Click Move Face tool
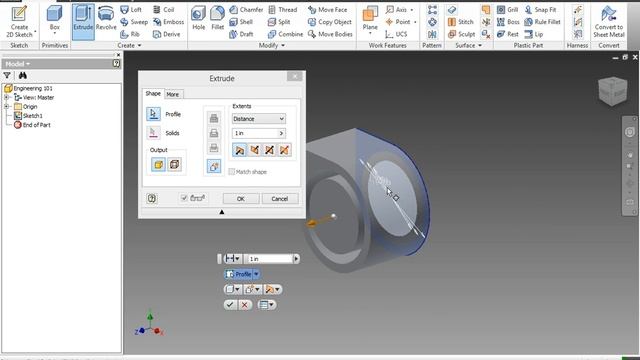 pyautogui.click(x=327, y=9)
